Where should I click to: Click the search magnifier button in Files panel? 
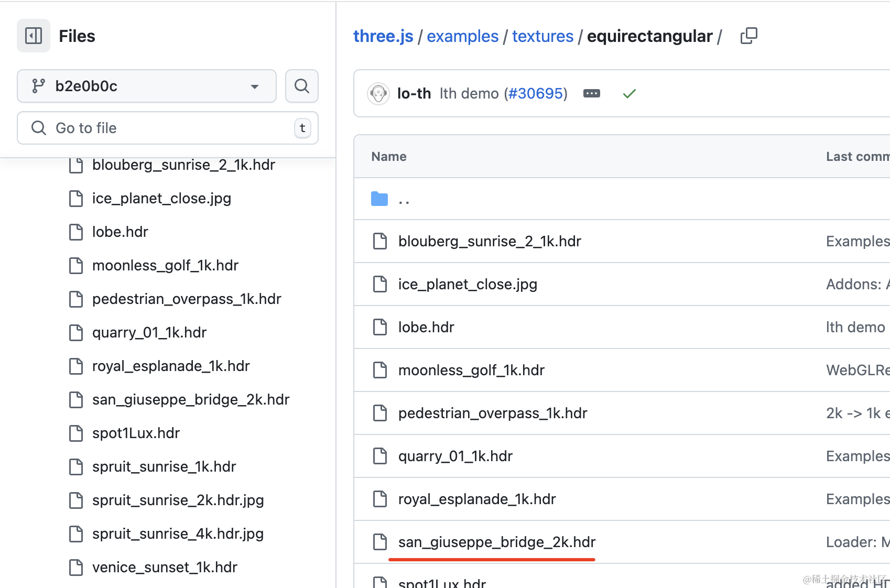click(x=302, y=86)
